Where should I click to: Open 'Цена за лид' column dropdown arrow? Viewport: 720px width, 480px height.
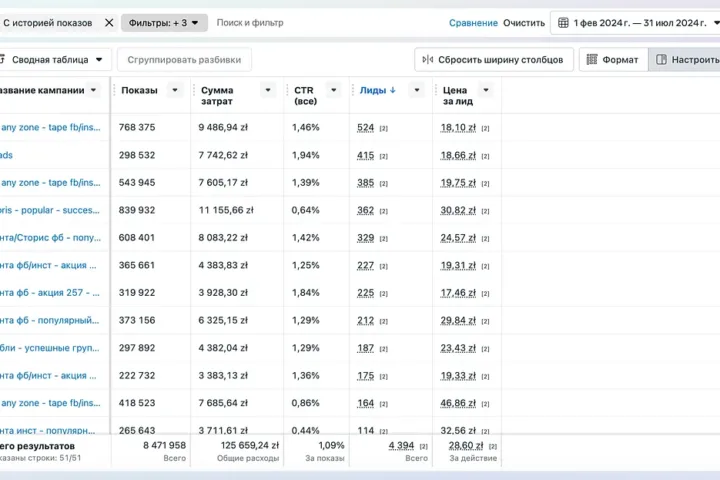click(x=486, y=90)
